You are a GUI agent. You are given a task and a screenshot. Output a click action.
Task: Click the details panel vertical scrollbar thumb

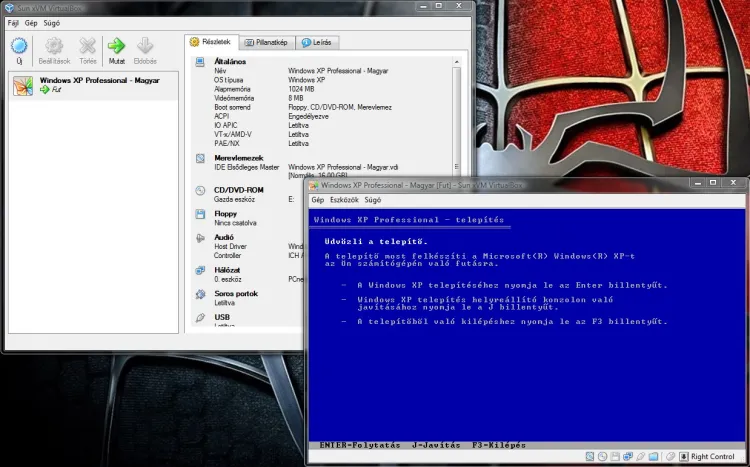pos(456,120)
